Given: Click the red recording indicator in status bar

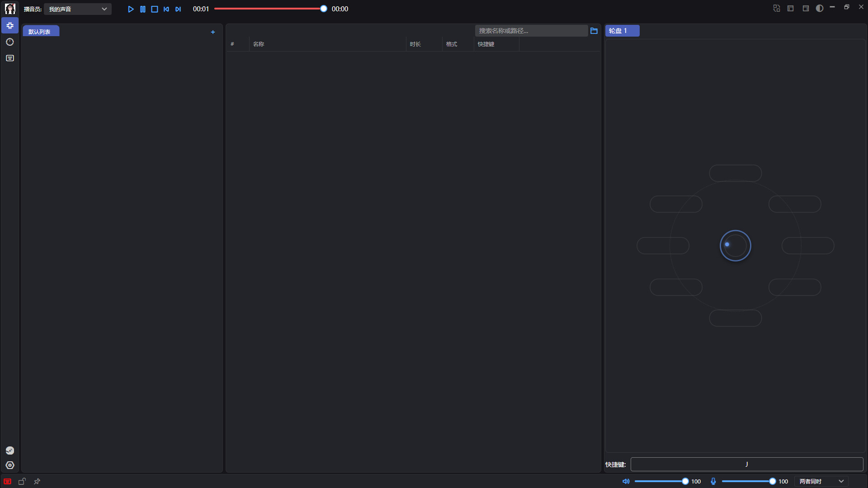Looking at the screenshot, I should coord(7,481).
